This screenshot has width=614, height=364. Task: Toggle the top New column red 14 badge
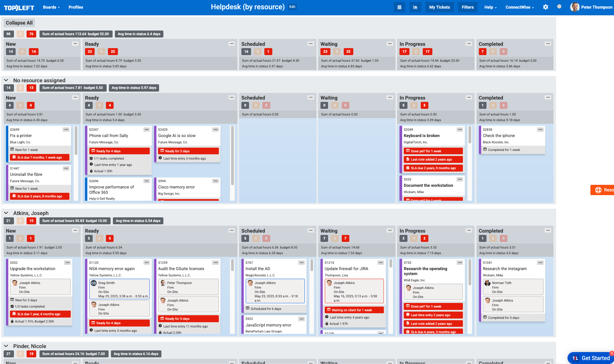[34, 51]
